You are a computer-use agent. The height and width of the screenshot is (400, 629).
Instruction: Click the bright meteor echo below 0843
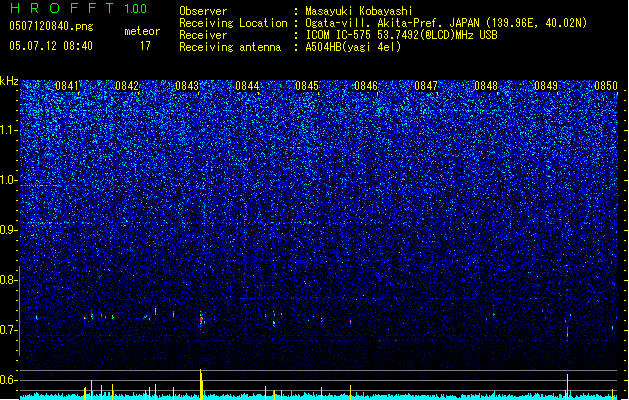pyautogui.click(x=202, y=319)
